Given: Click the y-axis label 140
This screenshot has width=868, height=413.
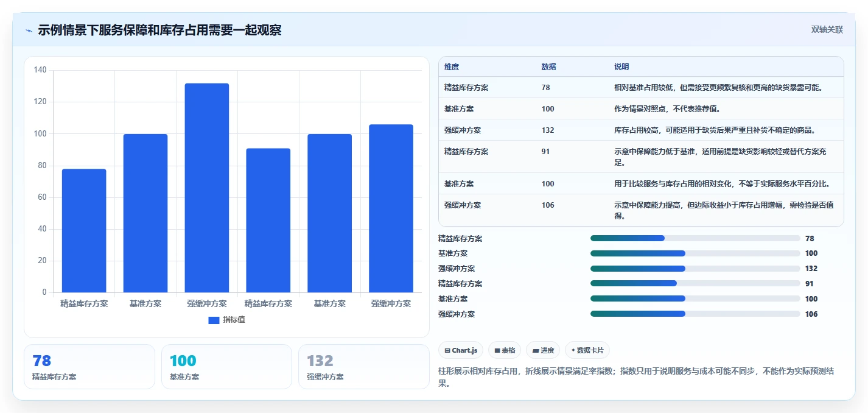Looking at the screenshot, I should click(x=40, y=70).
